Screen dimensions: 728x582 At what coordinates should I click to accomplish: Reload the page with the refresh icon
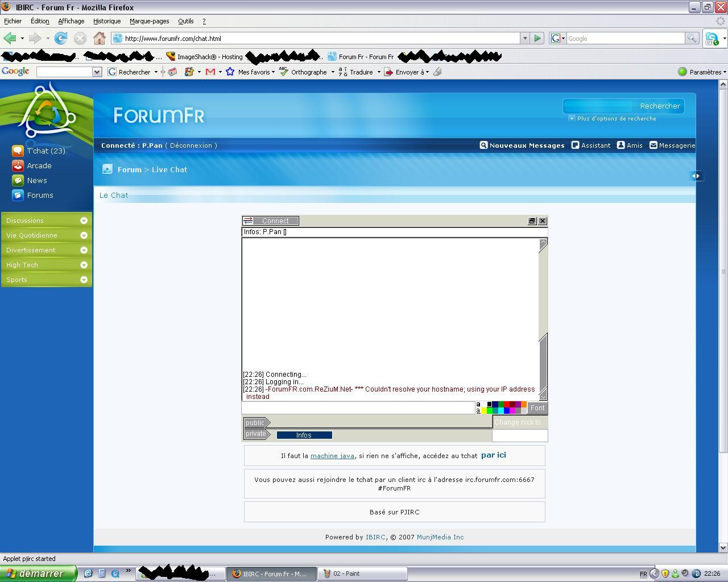click(x=61, y=38)
